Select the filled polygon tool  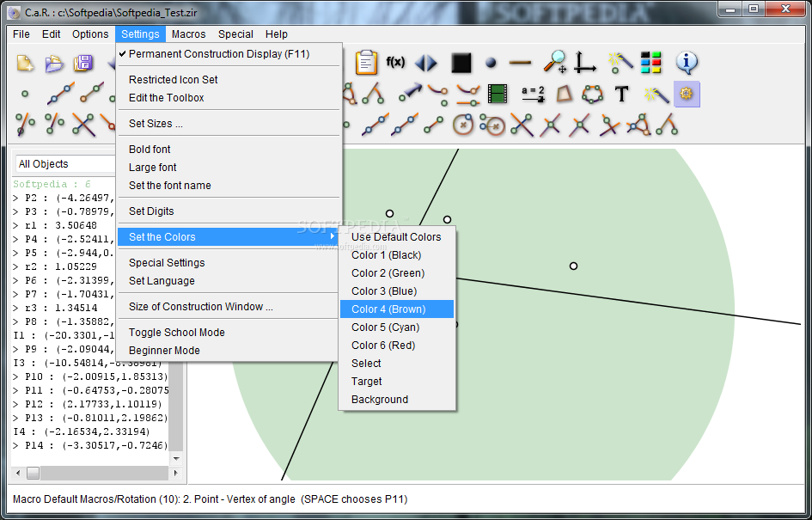pos(565,94)
